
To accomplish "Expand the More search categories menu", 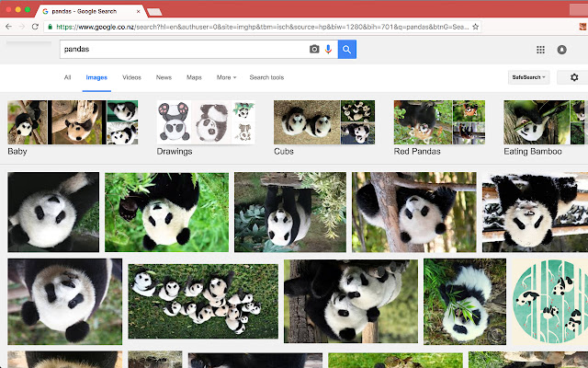I will (226, 78).
